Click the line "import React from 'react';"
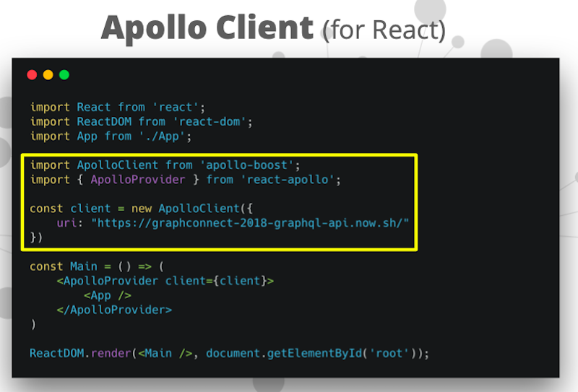Image resolution: width=578 pixels, height=392 pixels. 117,108
